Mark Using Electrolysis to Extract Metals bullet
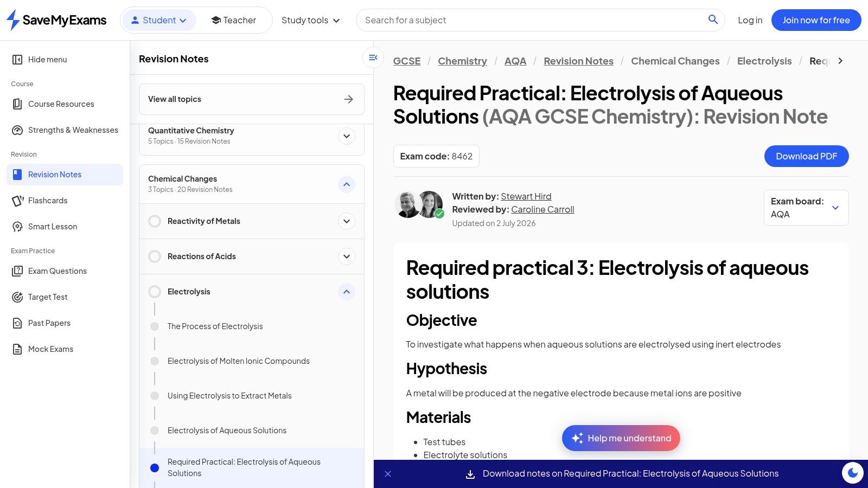The image size is (868, 488). coord(155,396)
